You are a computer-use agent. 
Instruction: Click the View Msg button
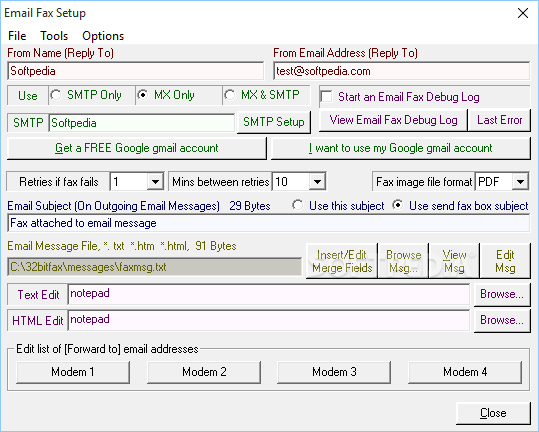(x=454, y=261)
